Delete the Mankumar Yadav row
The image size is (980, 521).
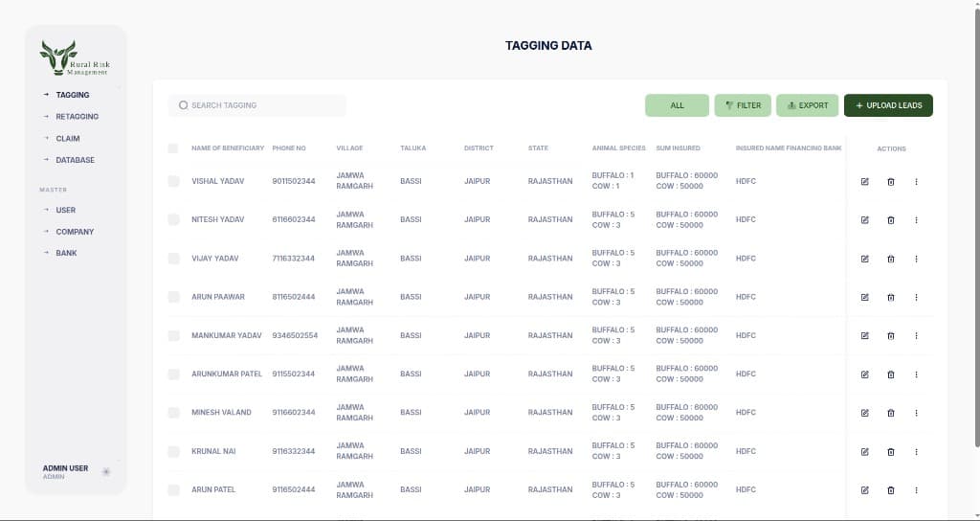(891, 336)
